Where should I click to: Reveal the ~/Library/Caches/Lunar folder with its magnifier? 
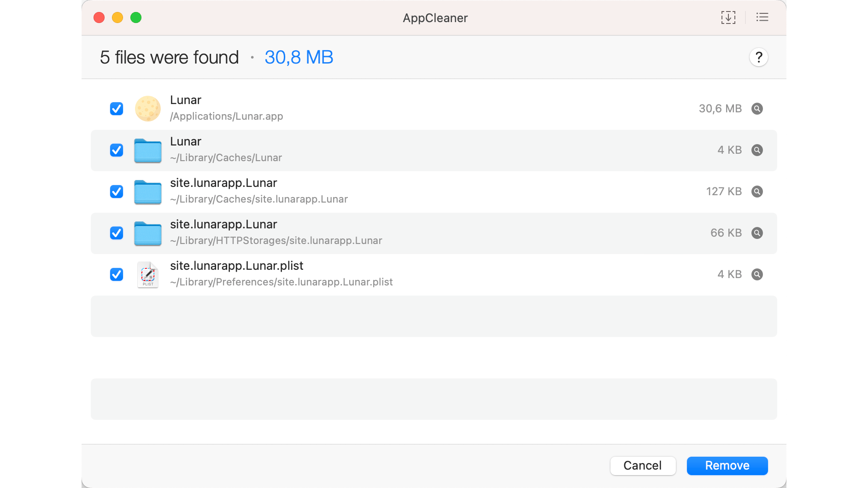pos(757,150)
